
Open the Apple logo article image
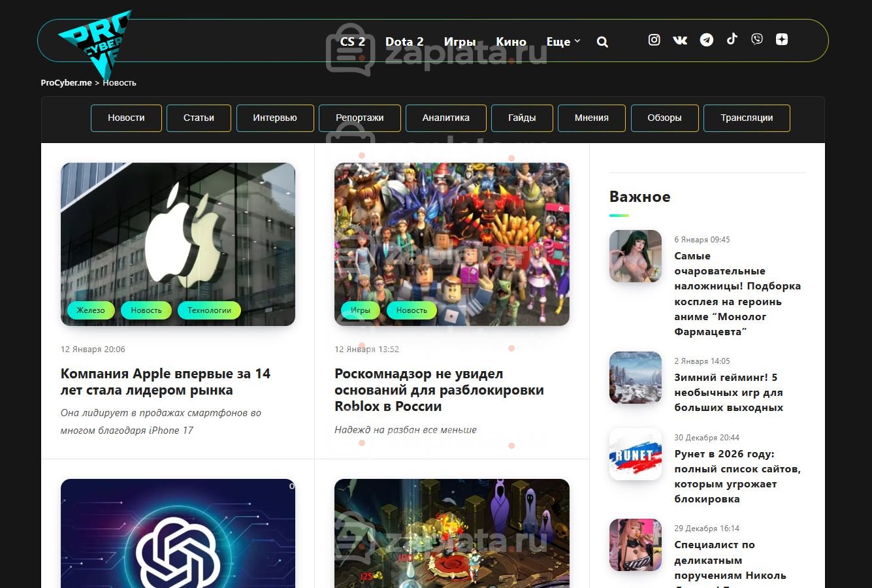click(x=178, y=244)
